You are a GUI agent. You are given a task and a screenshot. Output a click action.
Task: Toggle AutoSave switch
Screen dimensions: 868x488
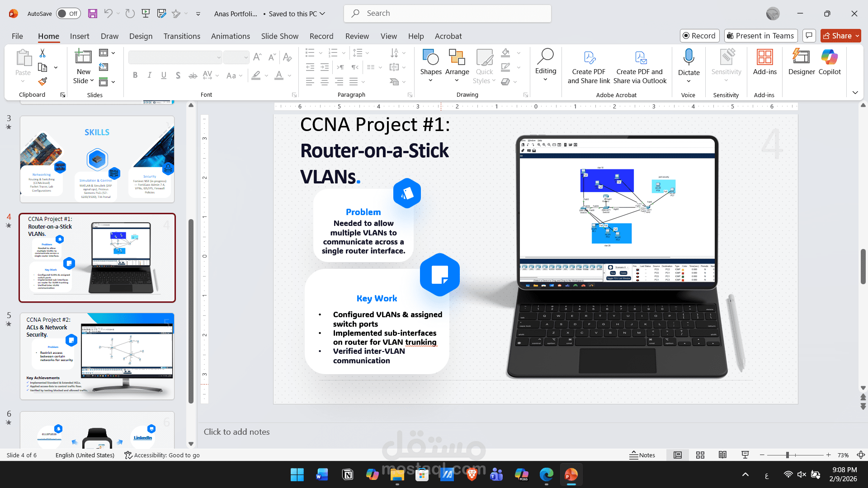coord(69,14)
